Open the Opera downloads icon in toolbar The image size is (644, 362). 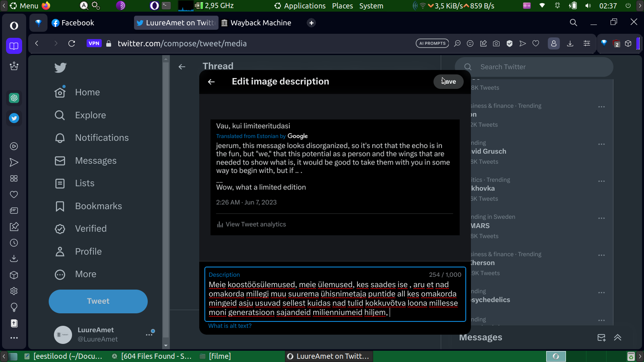point(570,43)
